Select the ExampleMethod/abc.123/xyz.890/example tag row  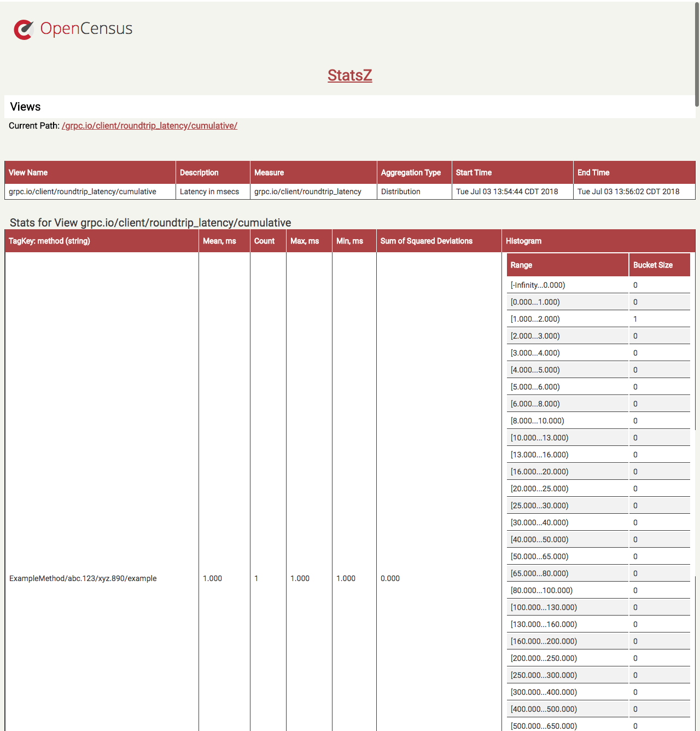pyautogui.click(x=82, y=578)
